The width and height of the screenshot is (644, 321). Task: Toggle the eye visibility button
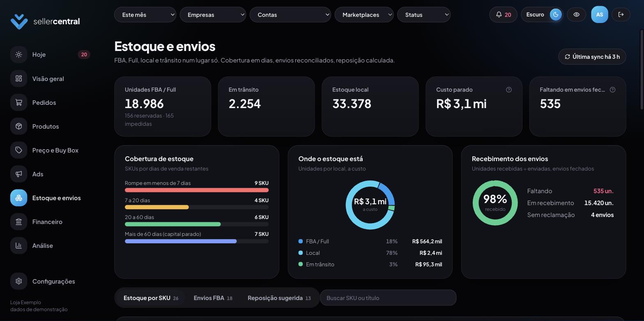click(x=576, y=15)
